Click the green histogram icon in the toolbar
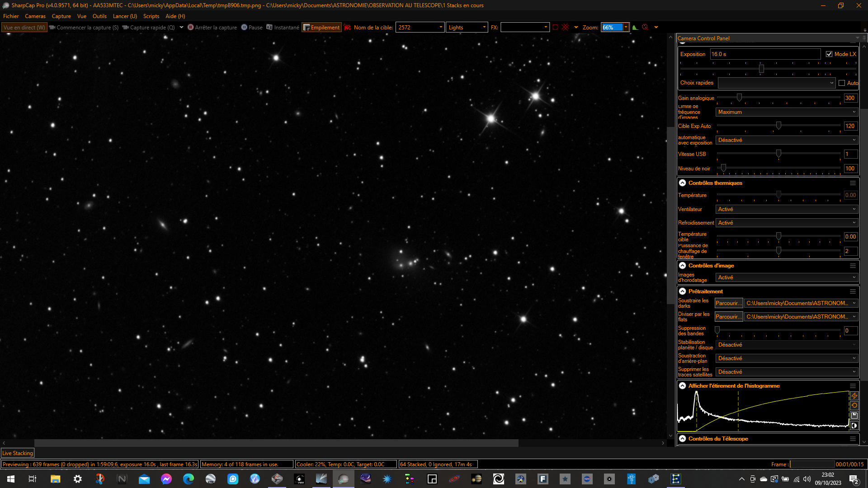Viewport: 868px width, 488px height. (635, 28)
